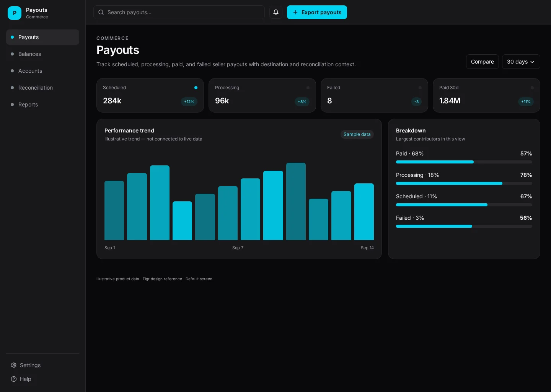Open the notifications bell
This screenshot has width=551, height=392.
pos(276,12)
